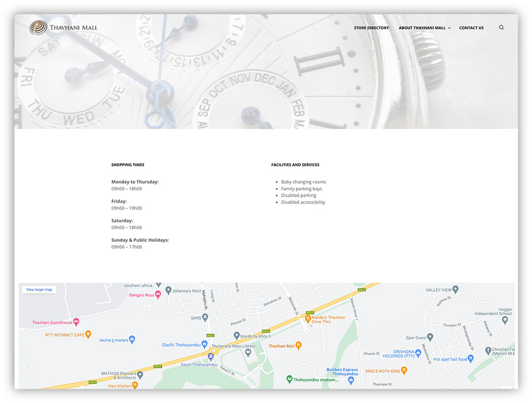532x403 pixels.
Task: Select Kasi Kitchen restaurant pin
Action: click(x=135, y=385)
